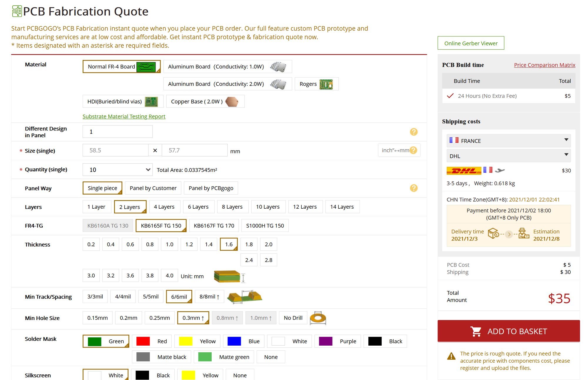Screen dimensions: 588x380
Task: Select 8/8mil track spacing option
Action: click(210, 297)
